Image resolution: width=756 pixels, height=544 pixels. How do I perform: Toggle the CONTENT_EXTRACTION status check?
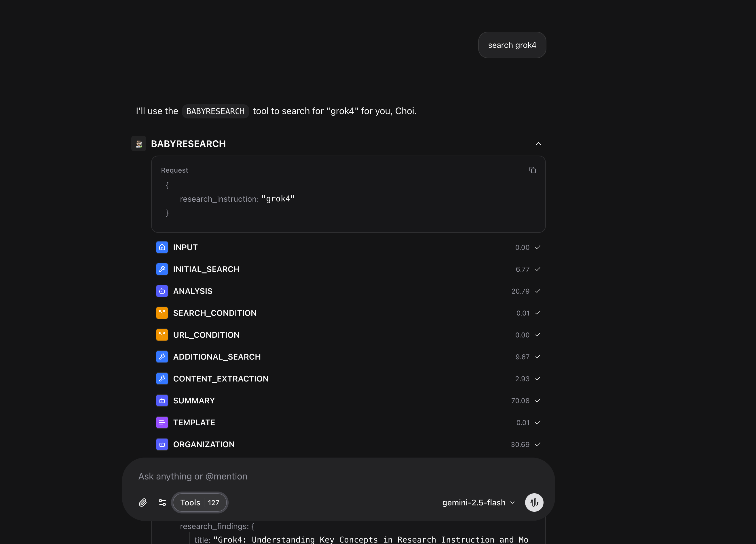click(x=538, y=379)
